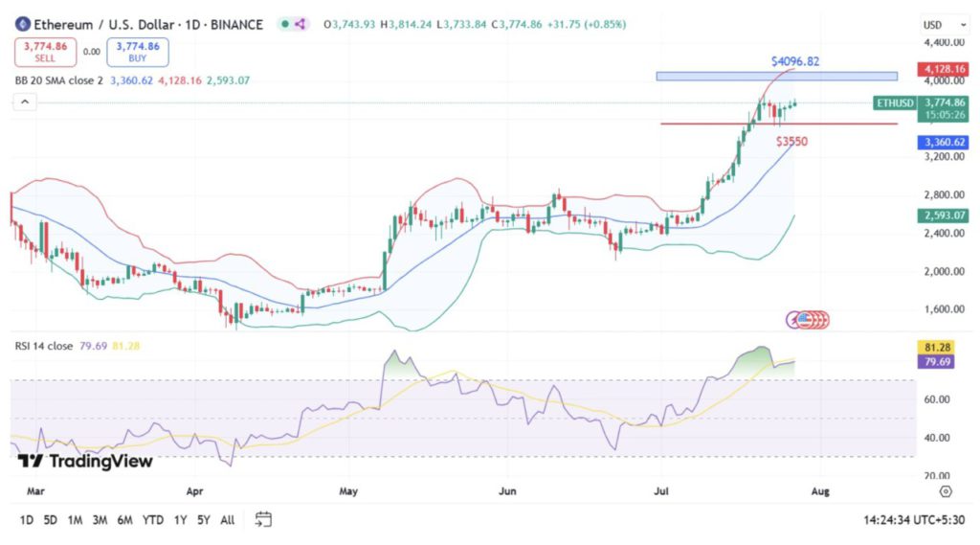
Task: Click the purple connection icon beside BINANCE
Action: (302, 24)
